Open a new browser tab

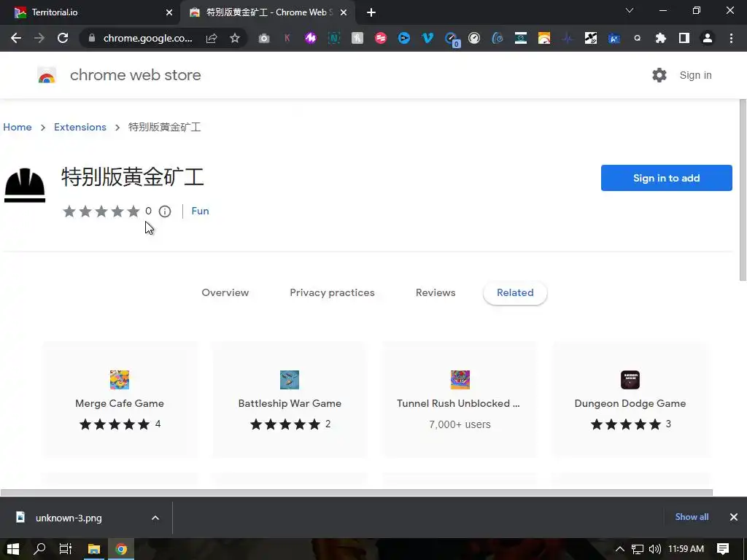[371, 12]
